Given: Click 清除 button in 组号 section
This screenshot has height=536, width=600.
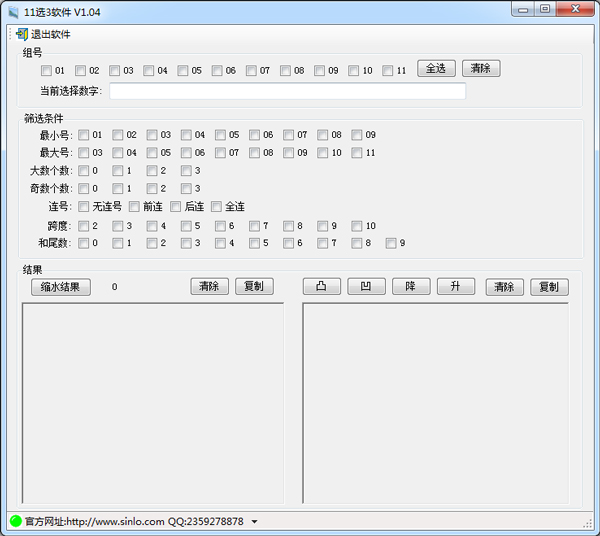Looking at the screenshot, I should coord(480,69).
